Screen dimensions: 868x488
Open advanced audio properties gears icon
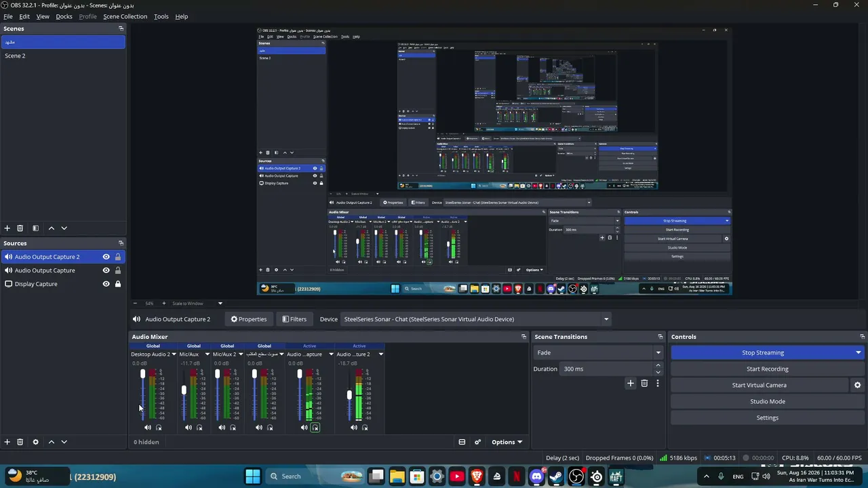click(x=477, y=442)
